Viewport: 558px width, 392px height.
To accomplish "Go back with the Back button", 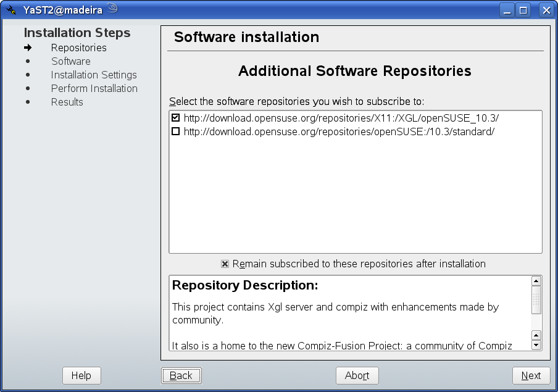I will pos(181,375).
